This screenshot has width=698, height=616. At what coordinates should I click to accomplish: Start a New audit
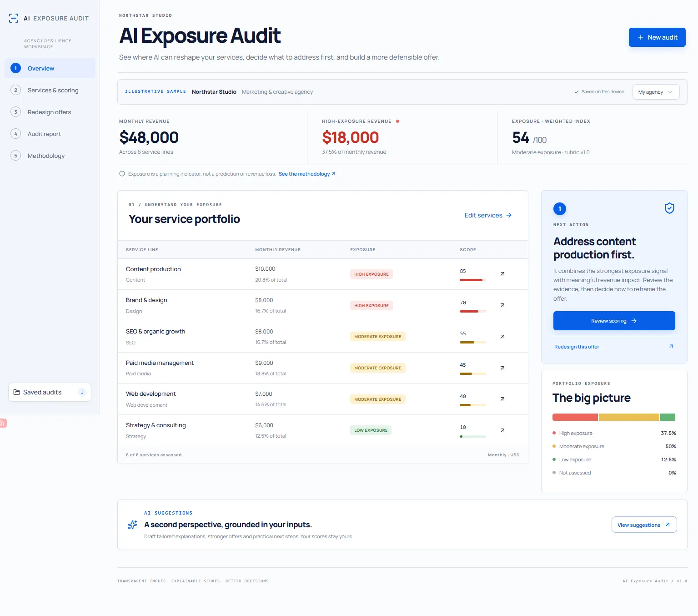coord(657,37)
